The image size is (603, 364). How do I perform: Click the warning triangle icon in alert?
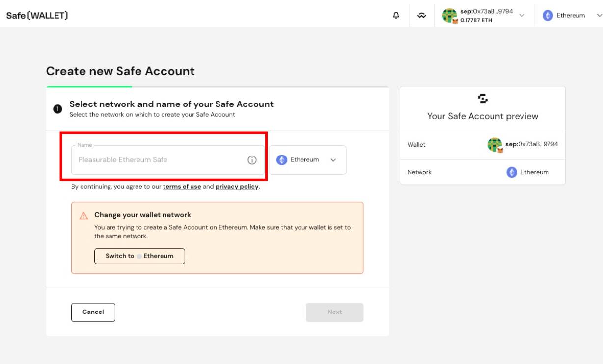(84, 215)
